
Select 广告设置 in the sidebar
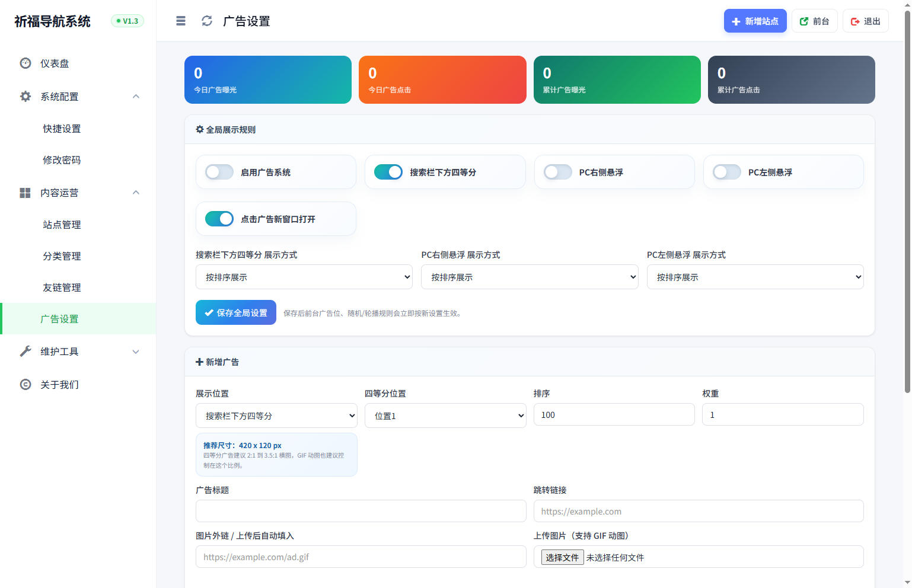78,319
